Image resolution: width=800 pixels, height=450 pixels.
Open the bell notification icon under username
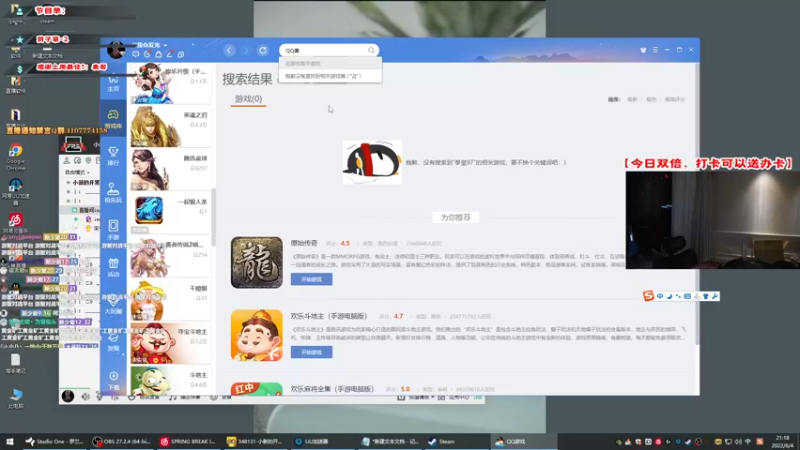point(159,54)
